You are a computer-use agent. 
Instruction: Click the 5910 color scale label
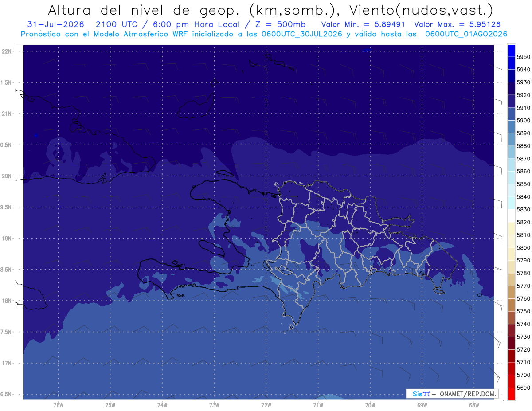tap(524, 108)
